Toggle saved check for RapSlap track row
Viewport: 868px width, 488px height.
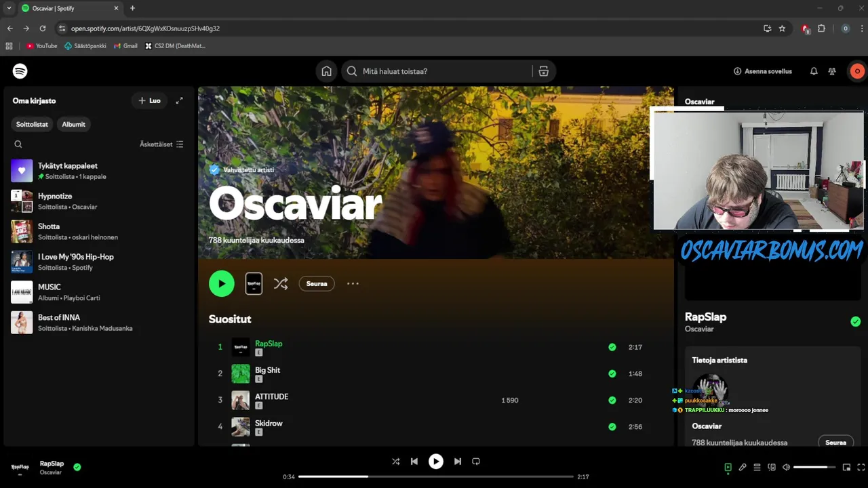[x=612, y=347]
